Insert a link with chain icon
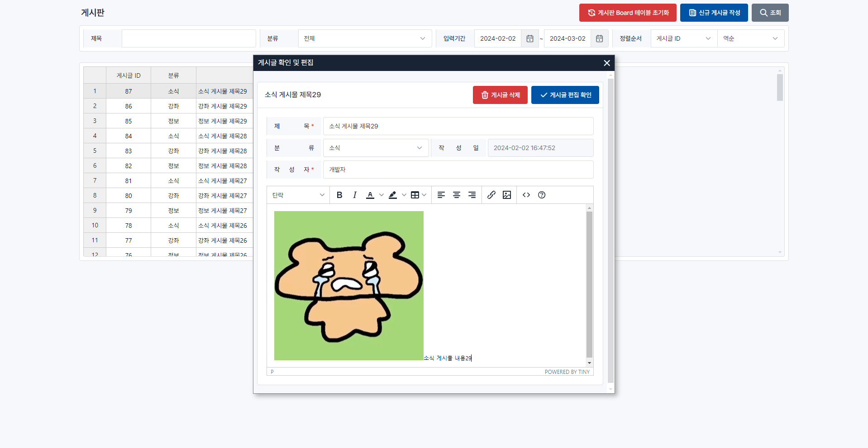Viewport: 868px width, 448px height. [x=491, y=195]
